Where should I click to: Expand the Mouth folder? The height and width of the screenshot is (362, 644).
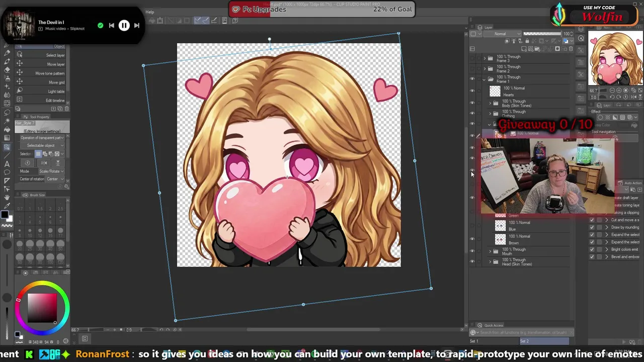(x=490, y=251)
